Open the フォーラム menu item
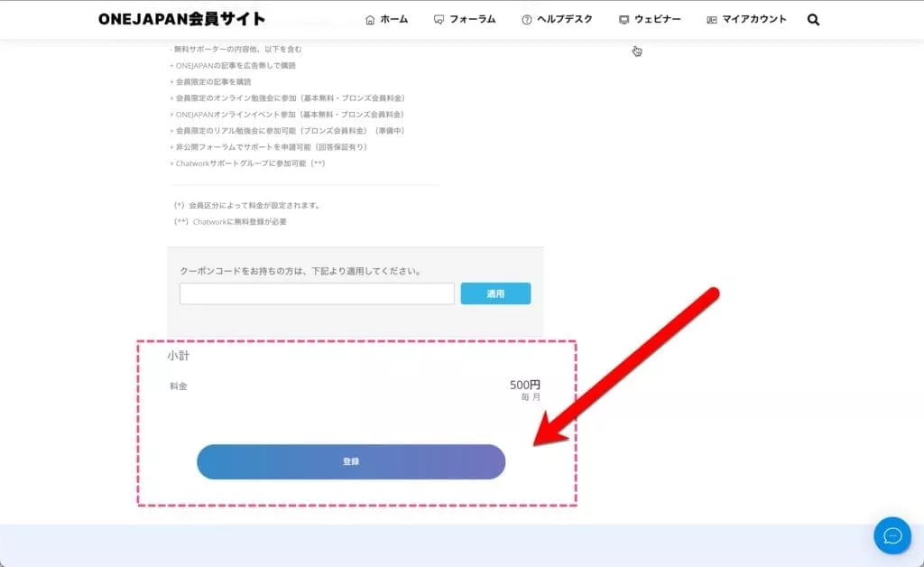Viewport: 924px width, 567px height. [x=472, y=19]
